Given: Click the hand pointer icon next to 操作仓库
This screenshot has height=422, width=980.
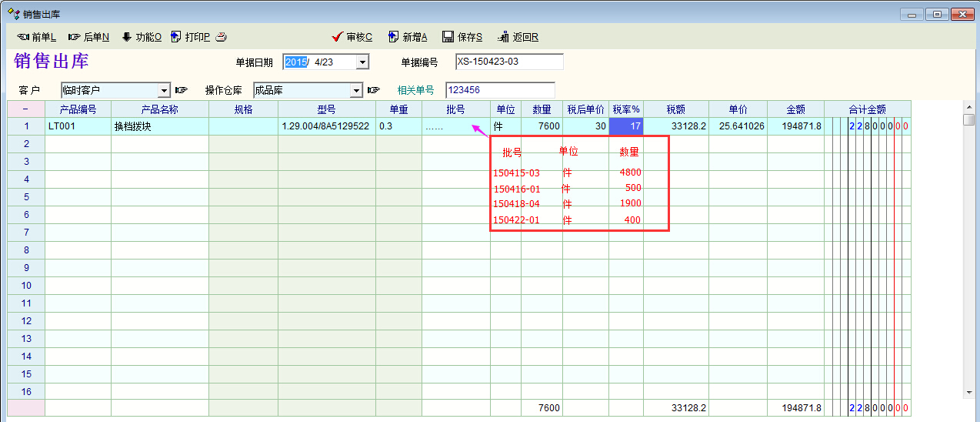Looking at the screenshot, I should 375,91.
